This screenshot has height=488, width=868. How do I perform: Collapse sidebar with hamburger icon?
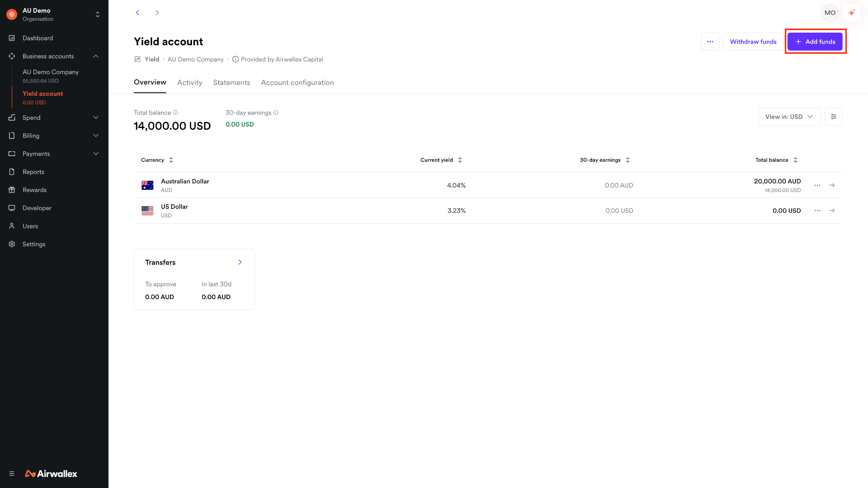(12, 474)
